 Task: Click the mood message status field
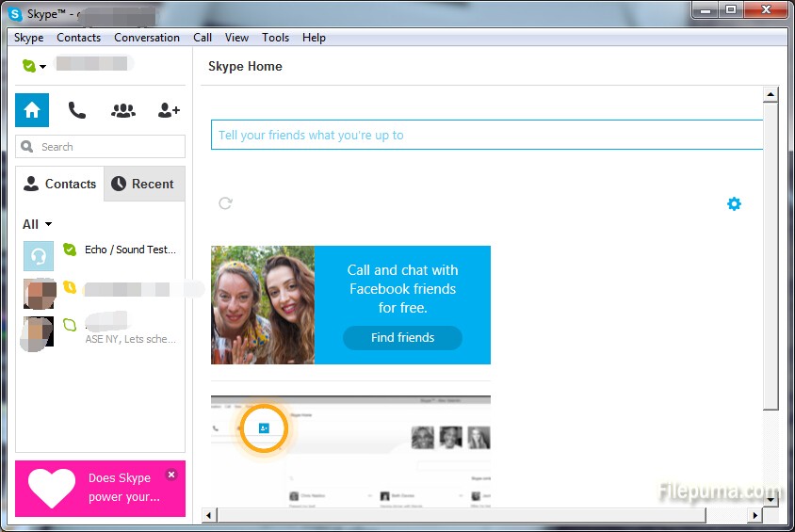[485, 135]
